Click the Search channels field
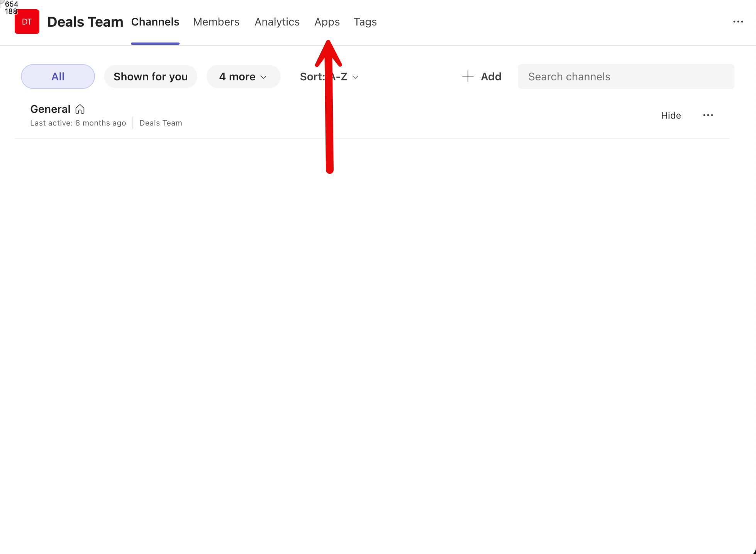The height and width of the screenshot is (554, 756). 625,76
